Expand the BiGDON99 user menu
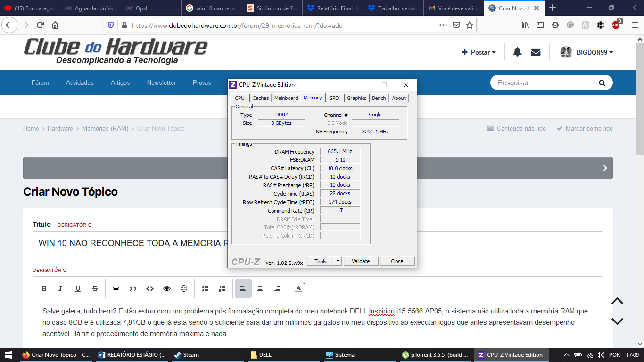Viewport: 644px width, 362px height. point(587,52)
